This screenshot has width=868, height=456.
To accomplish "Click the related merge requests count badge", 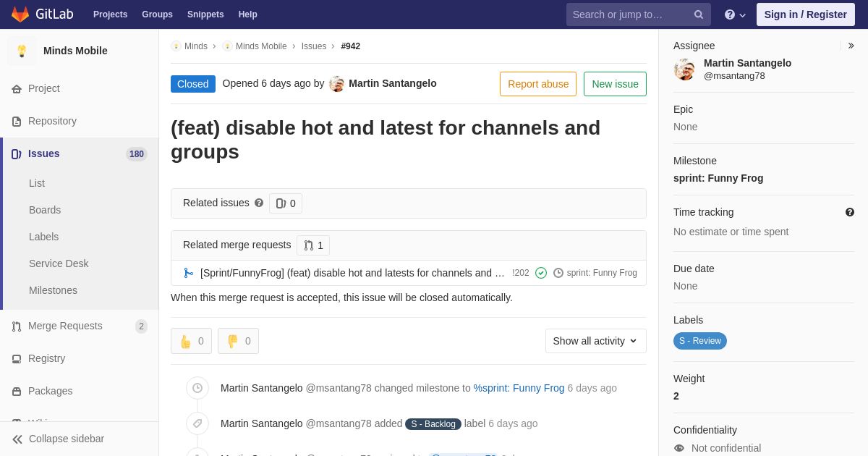I will pos(313,245).
